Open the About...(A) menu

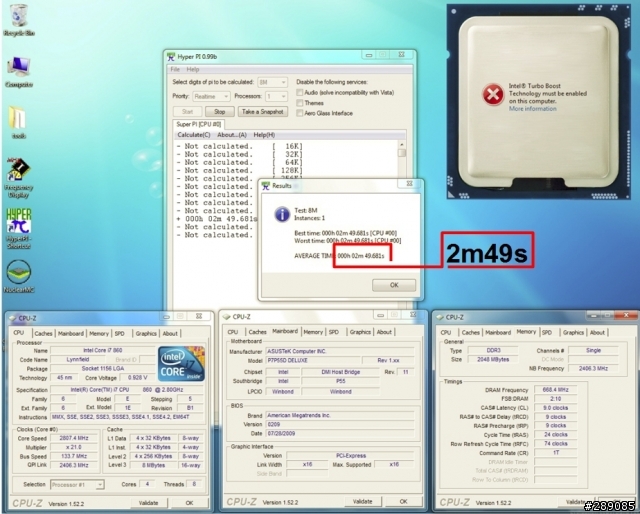point(232,135)
